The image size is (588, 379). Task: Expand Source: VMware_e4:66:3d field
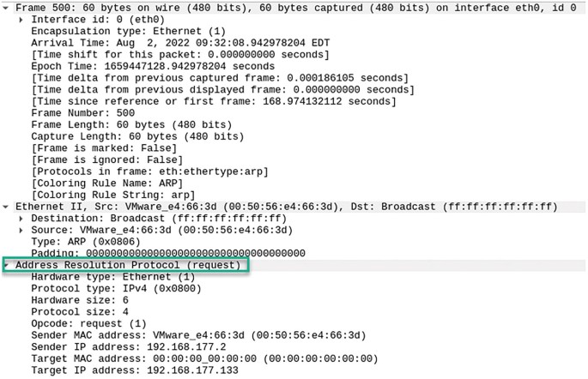(21, 230)
